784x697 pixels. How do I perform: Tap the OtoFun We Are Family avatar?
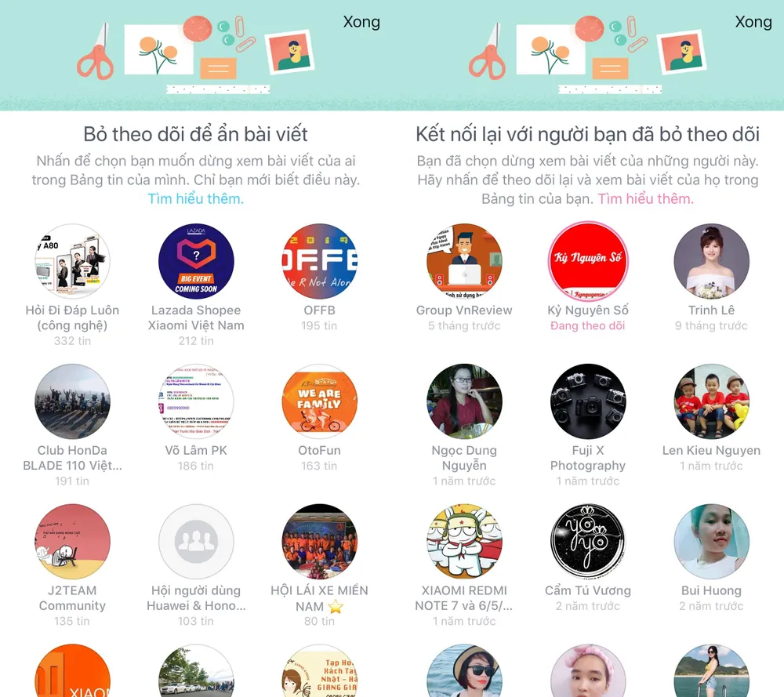click(320, 401)
